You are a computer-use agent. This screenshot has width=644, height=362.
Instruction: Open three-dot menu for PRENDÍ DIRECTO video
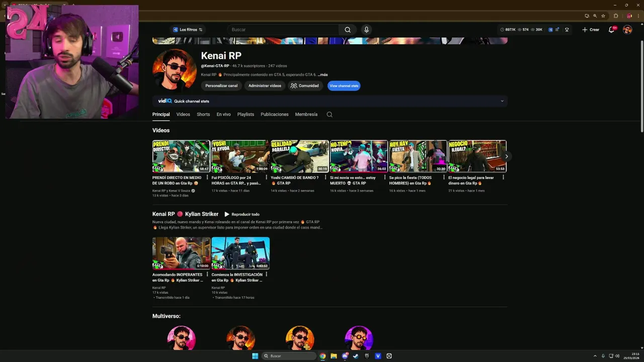click(x=207, y=177)
